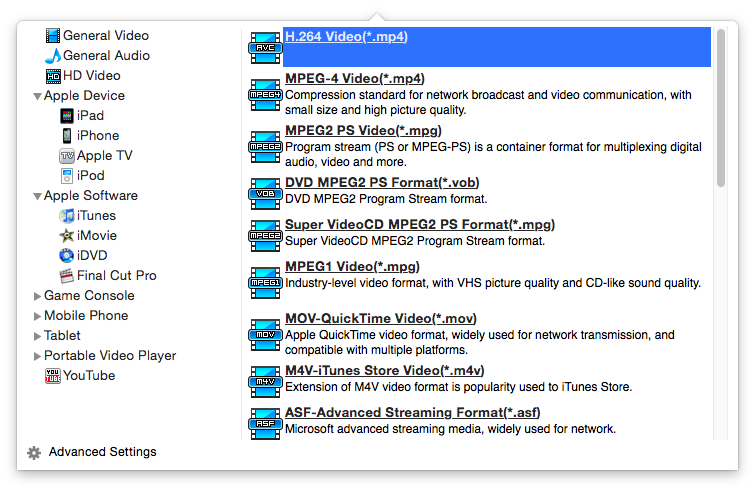Viewport: 755px width, 491px height.
Task: Expand the Game Console category
Action: point(37,296)
